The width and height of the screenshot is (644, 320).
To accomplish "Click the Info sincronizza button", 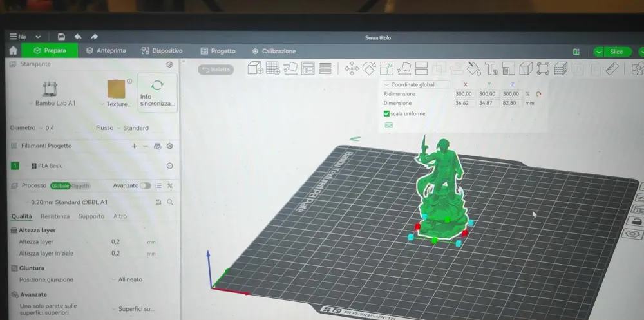I will 157,93.
